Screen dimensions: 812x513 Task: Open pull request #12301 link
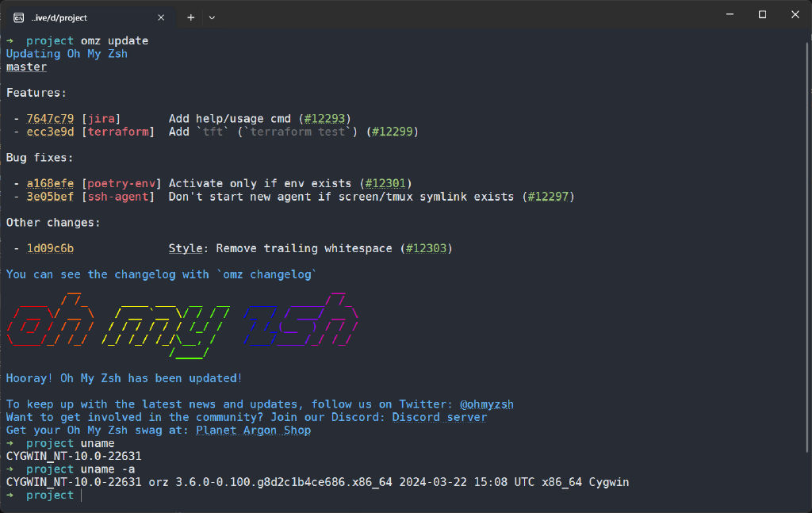(385, 183)
